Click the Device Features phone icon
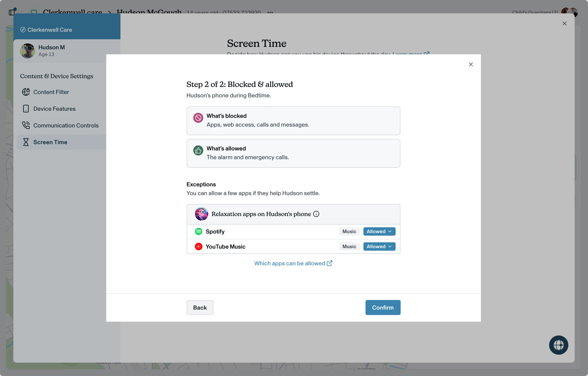 [26, 109]
